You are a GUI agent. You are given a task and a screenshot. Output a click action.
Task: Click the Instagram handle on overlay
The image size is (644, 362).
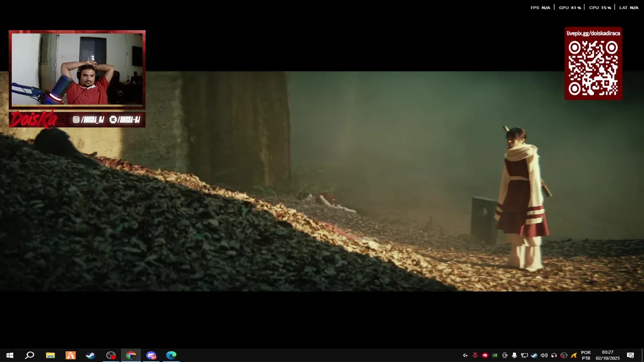pos(89,120)
